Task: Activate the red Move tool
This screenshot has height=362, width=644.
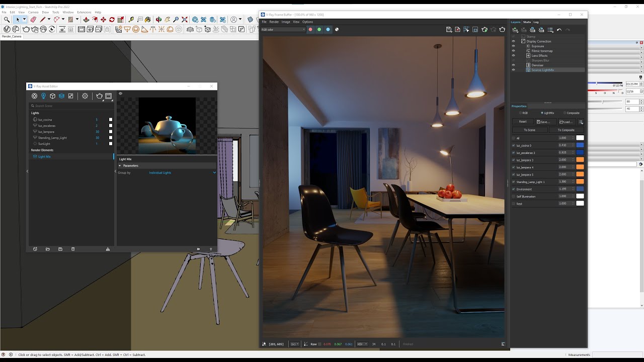Action: [103, 20]
